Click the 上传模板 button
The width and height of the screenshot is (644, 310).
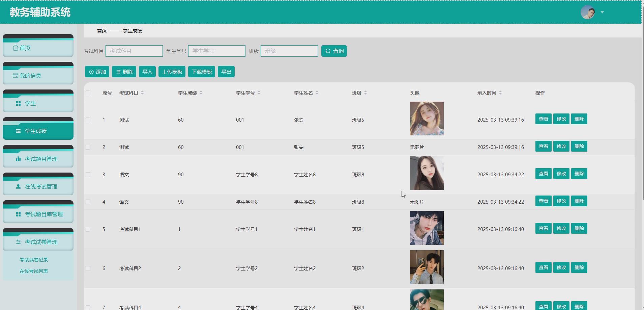[x=172, y=72]
